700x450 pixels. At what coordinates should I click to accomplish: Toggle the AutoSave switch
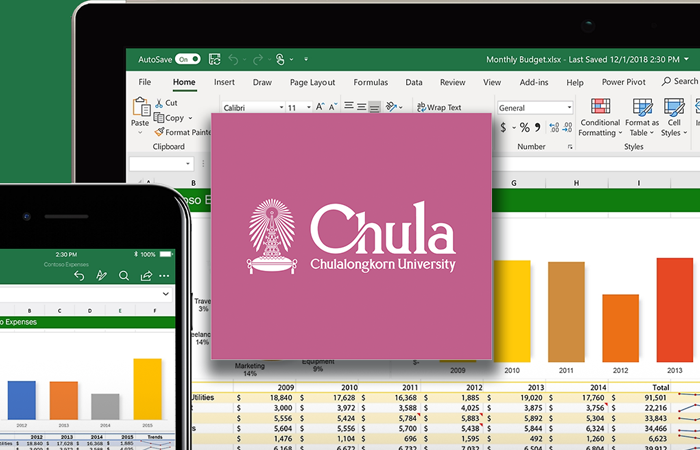[x=188, y=59]
